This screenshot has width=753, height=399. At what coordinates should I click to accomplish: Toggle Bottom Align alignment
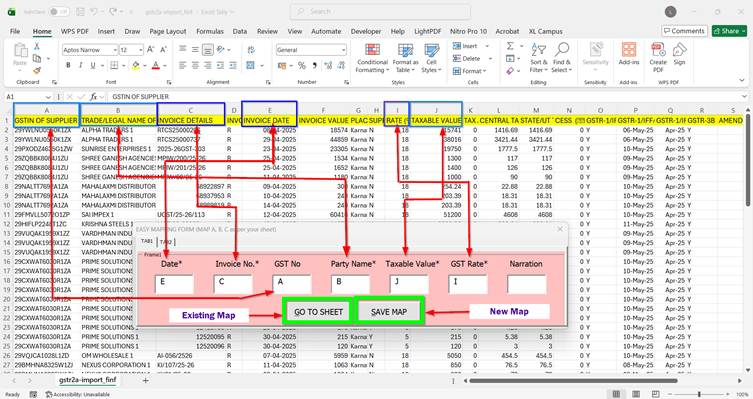(x=207, y=49)
